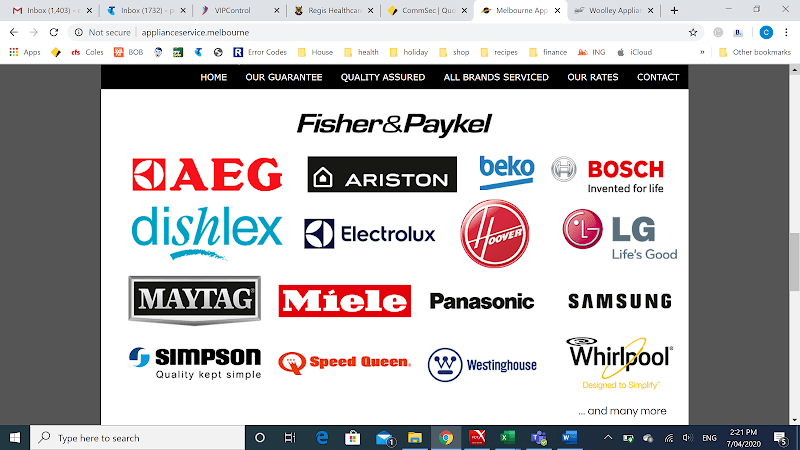This screenshot has width=800, height=450.
Task: Click the Dishlex brand logo
Action: pos(207,233)
